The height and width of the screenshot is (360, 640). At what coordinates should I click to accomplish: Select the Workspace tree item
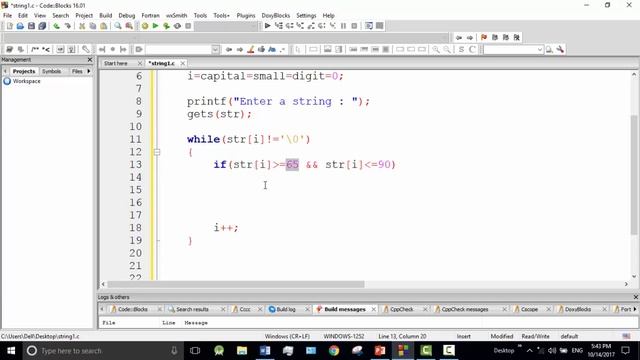[26, 81]
